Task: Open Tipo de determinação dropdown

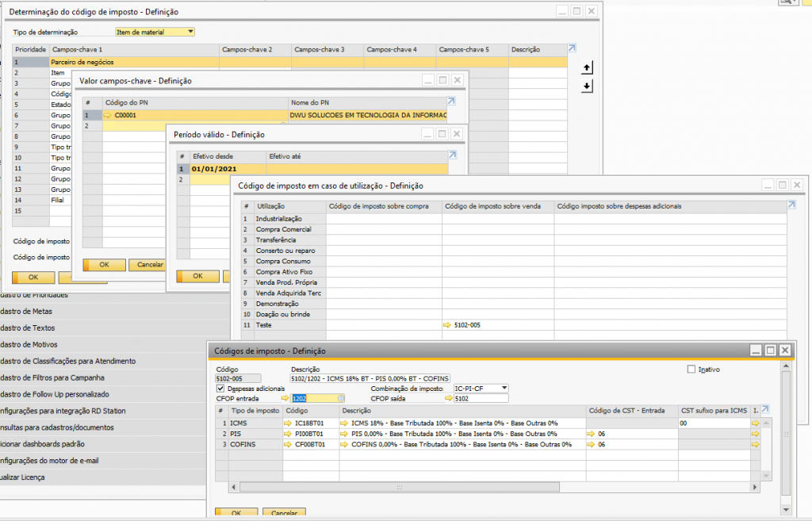Action: coord(190,32)
